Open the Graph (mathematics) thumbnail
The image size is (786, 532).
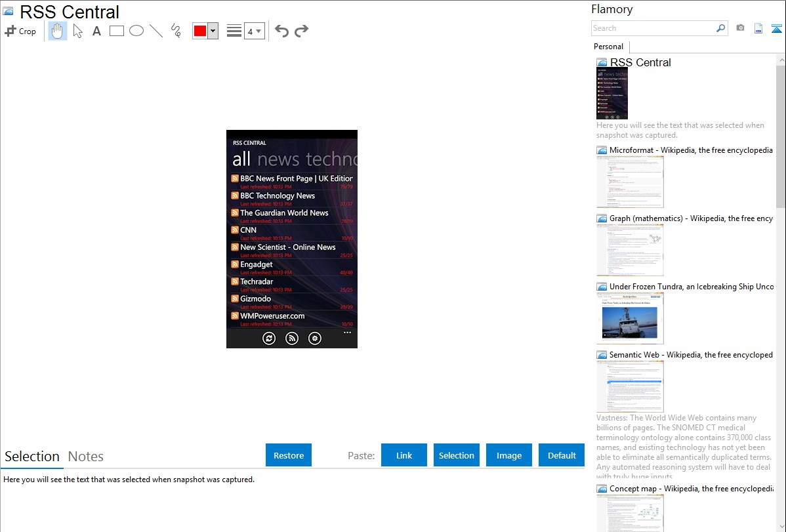tap(630, 250)
